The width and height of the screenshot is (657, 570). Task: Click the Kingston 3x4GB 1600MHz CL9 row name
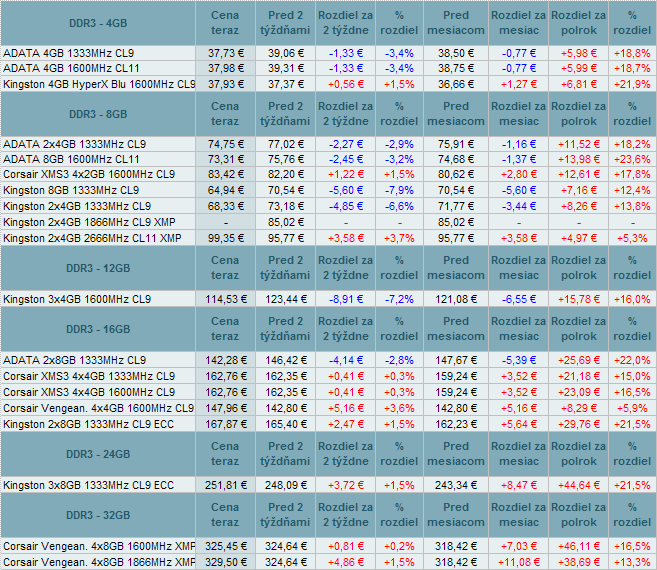(x=77, y=299)
